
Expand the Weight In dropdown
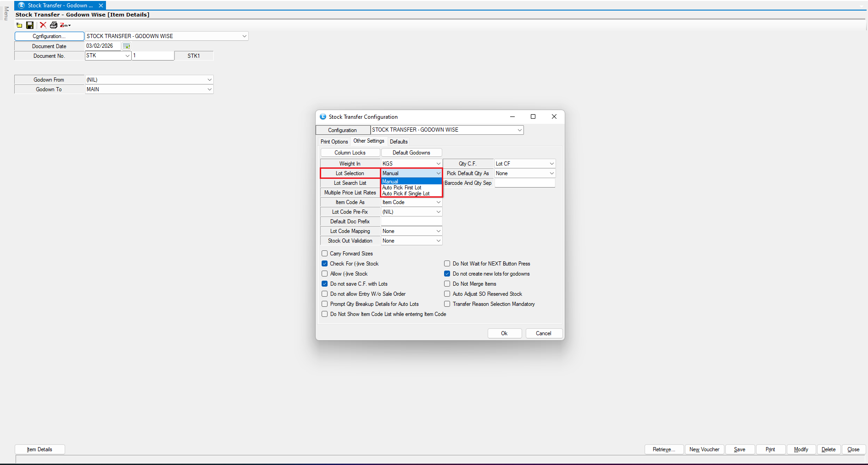pyautogui.click(x=438, y=164)
